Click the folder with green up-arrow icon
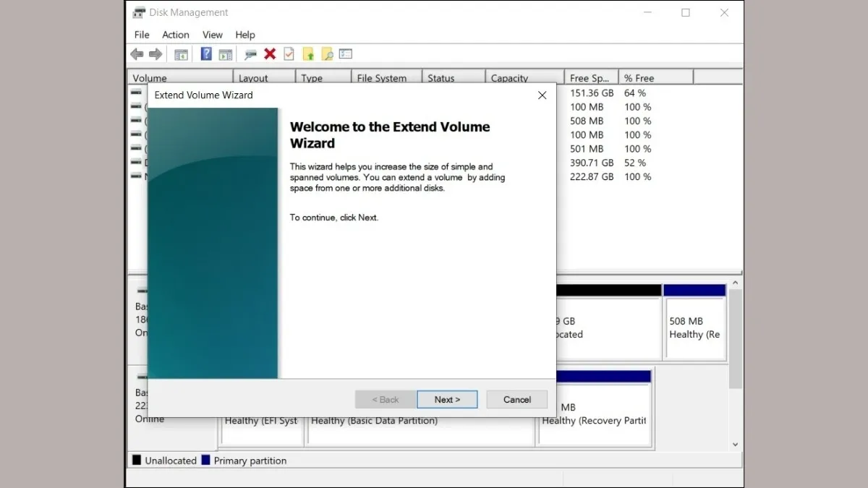Image resolution: width=868 pixels, height=488 pixels. [x=307, y=54]
